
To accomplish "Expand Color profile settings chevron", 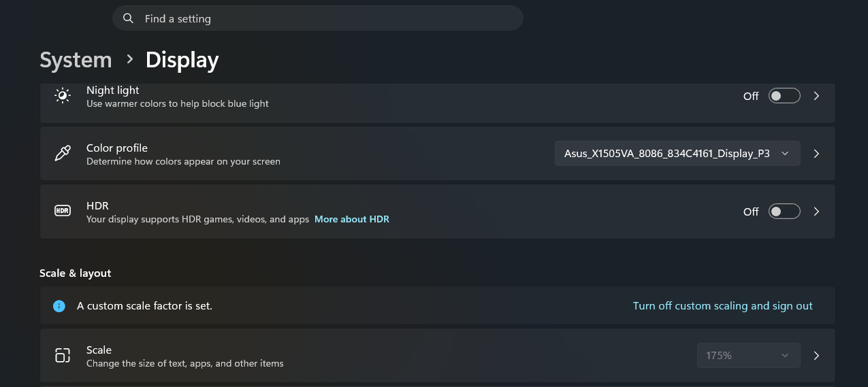I will (x=816, y=154).
